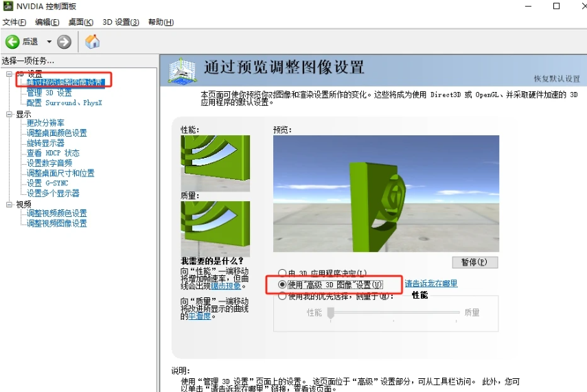Open 查看 HDCP 状态 task
This screenshot has width=587, height=392.
53,153
